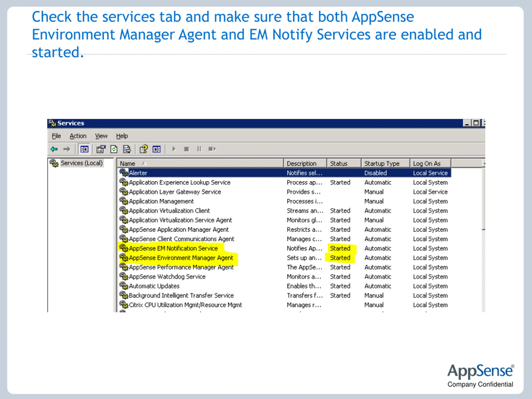Toggle the show/hide console tree icon
The height and width of the screenshot is (399, 532).
(84, 149)
